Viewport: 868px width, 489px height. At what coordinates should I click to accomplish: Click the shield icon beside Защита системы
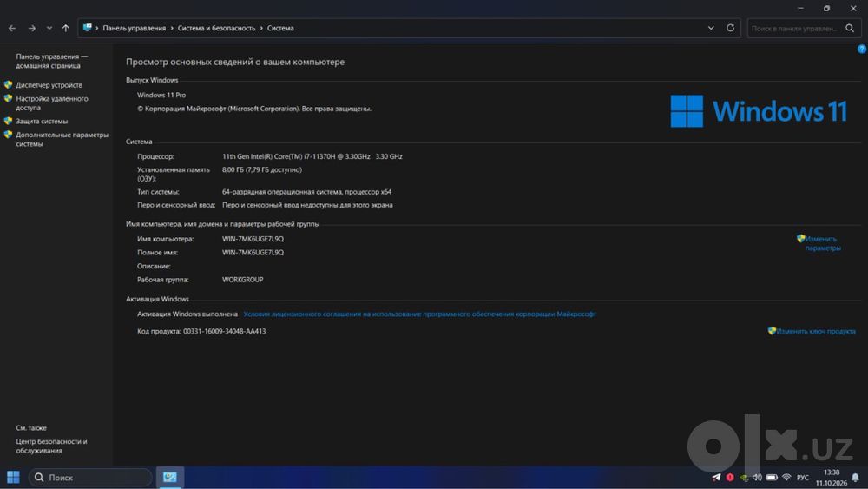[x=8, y=121]
